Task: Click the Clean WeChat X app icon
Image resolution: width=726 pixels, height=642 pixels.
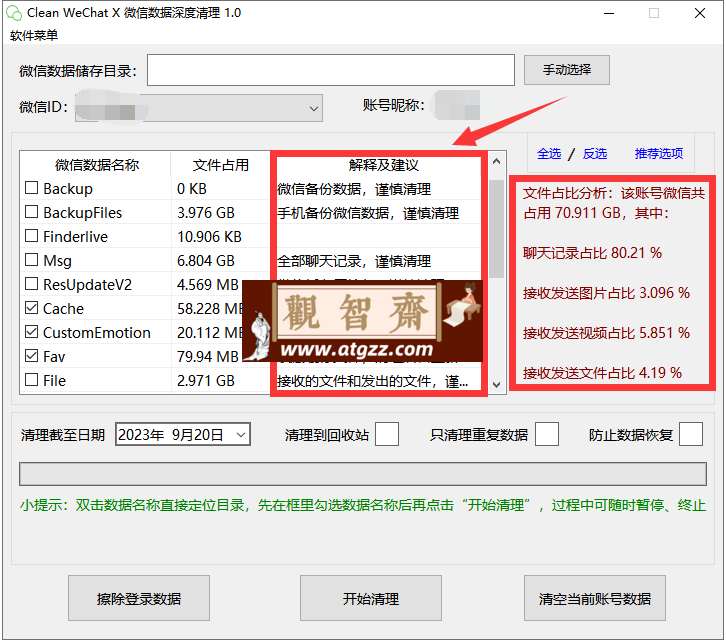Action: point(14,13)
